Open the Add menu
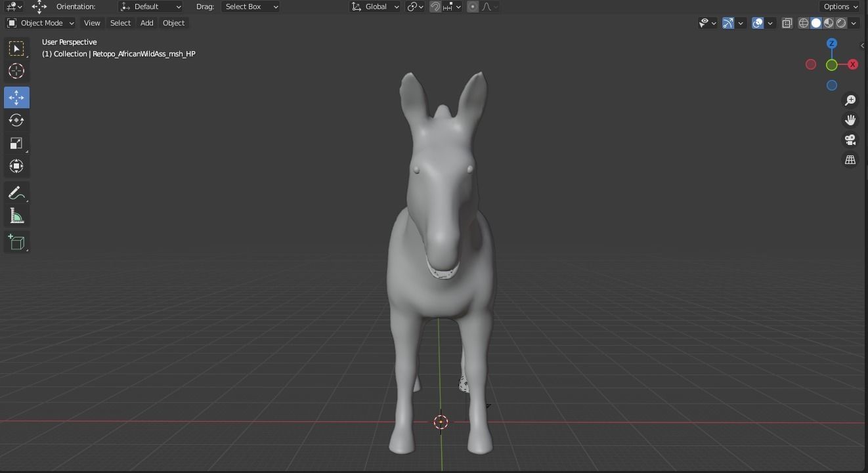This screenshot has height=473, width=868. pos(146,23)
